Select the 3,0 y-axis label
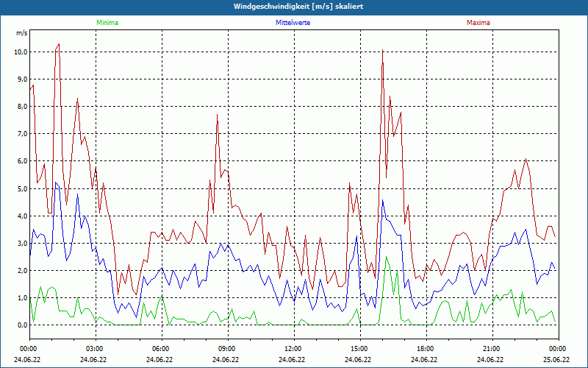The height and width of the screenshot is (368, 588). pyautogui.click(x=21, y=243)
